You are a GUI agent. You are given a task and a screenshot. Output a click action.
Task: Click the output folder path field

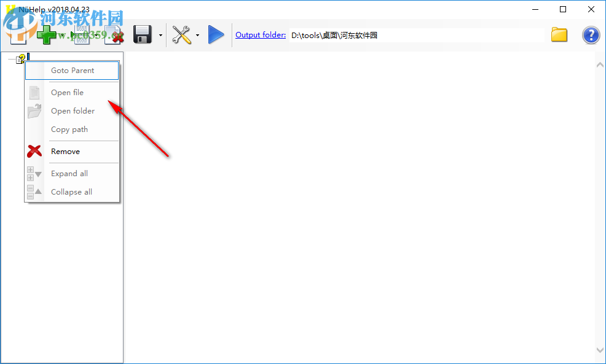tap(417, 35)
